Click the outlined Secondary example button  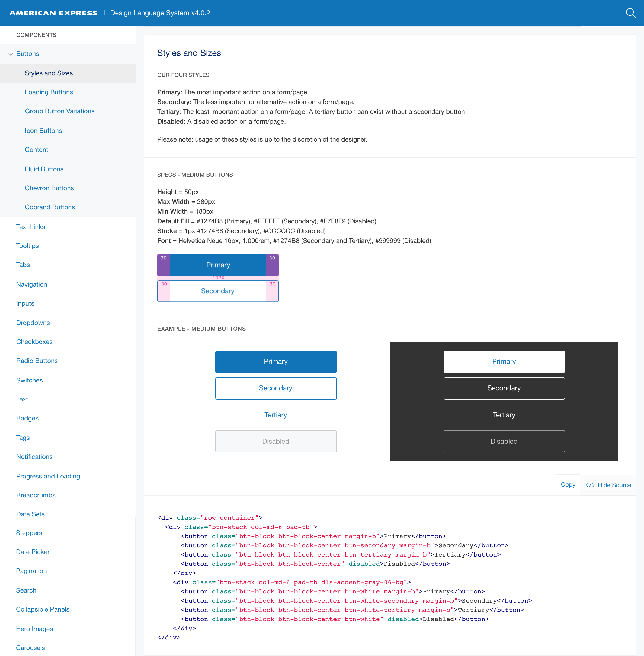276,388
